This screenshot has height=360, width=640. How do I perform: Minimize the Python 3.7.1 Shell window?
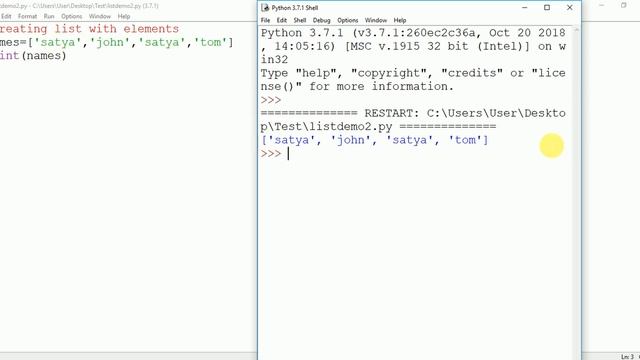click(x=524, y=8)
